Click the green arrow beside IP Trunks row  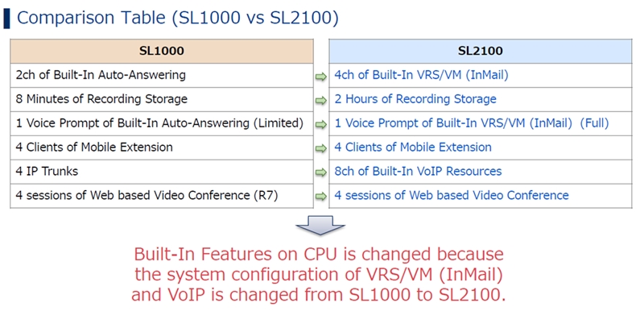(320, 172)
